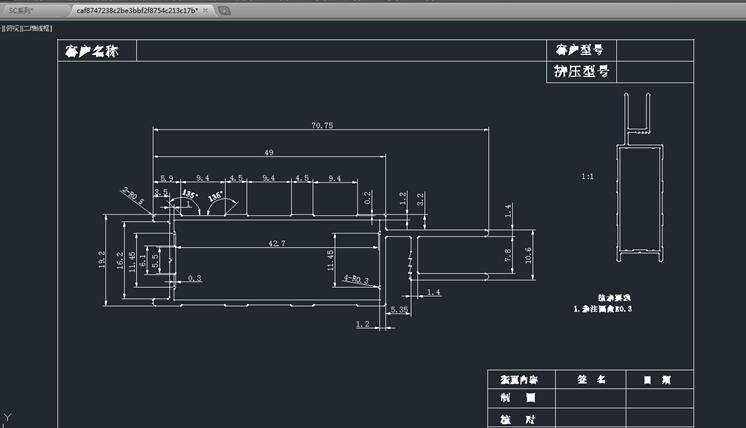Select the 10.6 vertical dimension

(x=528, y=255)
